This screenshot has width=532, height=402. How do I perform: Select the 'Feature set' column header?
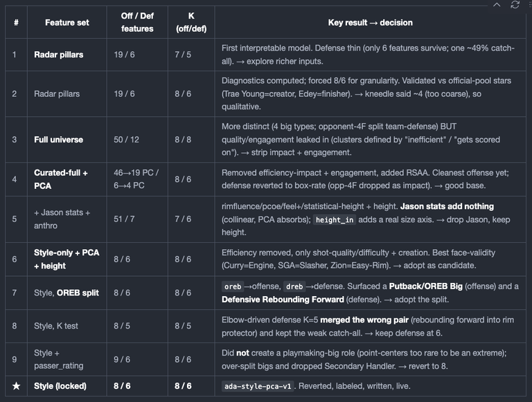66,23
